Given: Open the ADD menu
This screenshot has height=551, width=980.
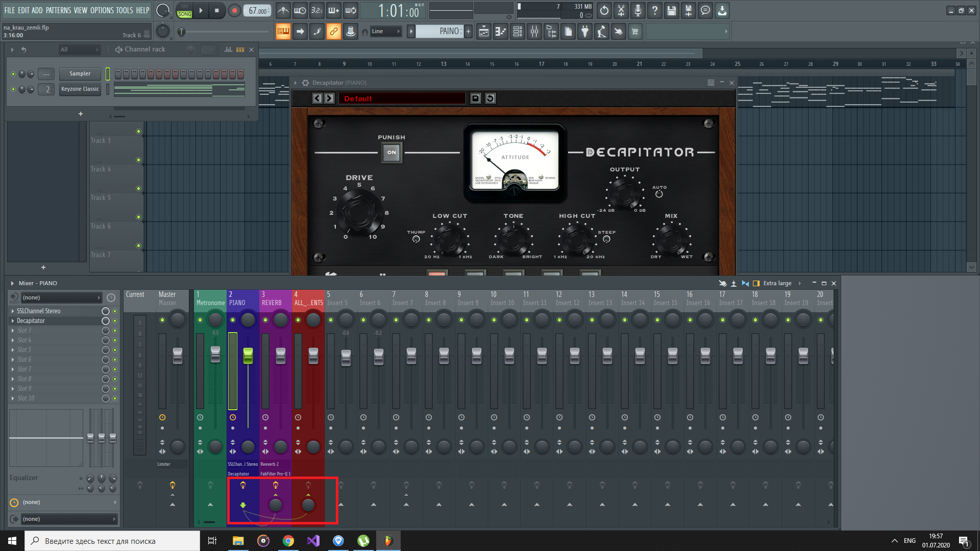Looking at the screenshot, I should 37,10.
